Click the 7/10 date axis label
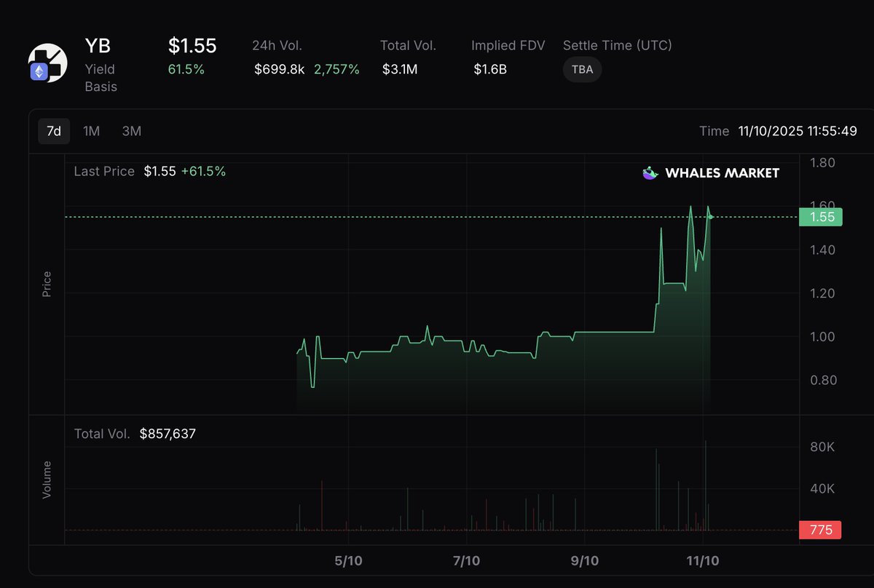 tap(466, 561)
